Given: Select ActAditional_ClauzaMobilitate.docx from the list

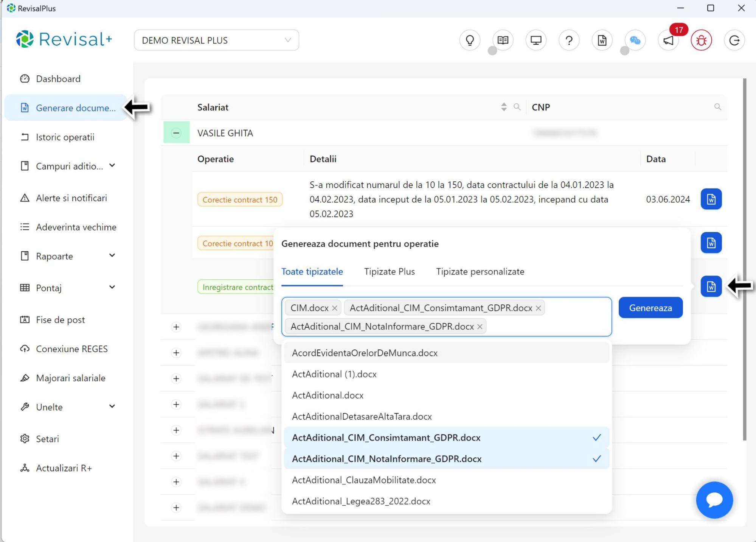Looking at the screenshot, I should click(x=364, y=480).
